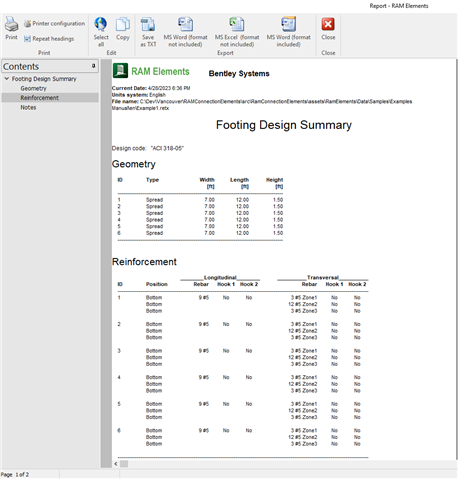The width and height of the screenshot is (458, 479).
Task: Click geometry row 1 width 7.00 cell
Action: click(x=209, y=200)
